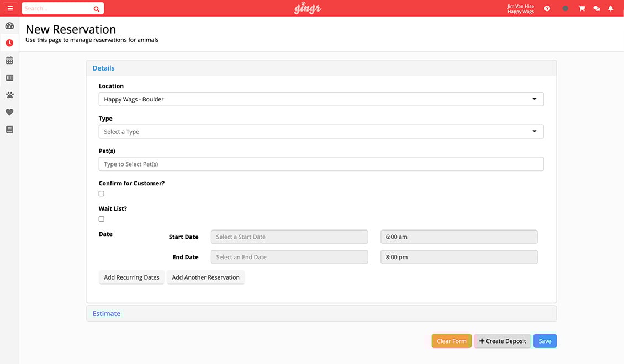Click the paw print animals icon
The height and width of the screenshot is (364, 624).
coord(9,94)
